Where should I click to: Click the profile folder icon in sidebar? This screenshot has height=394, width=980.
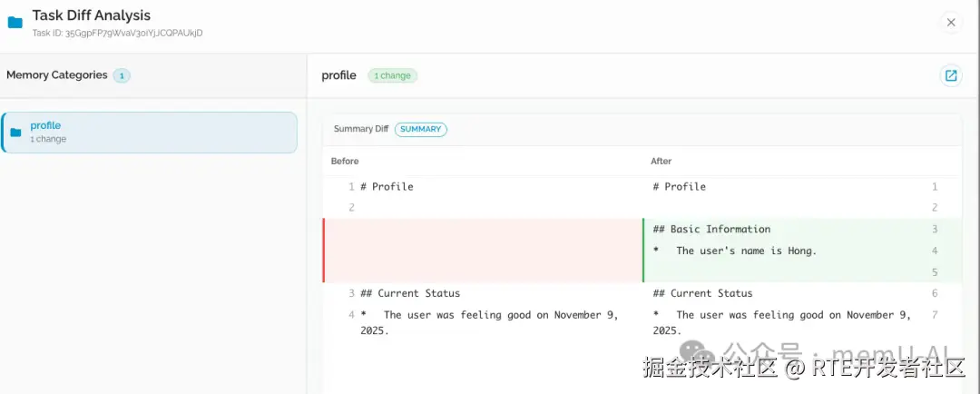pos(15,133)
